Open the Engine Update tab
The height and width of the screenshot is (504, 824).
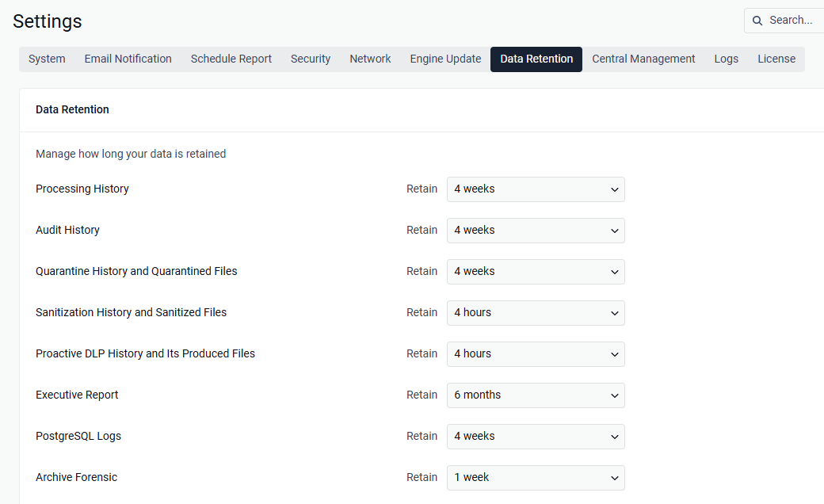click(445, 59)
